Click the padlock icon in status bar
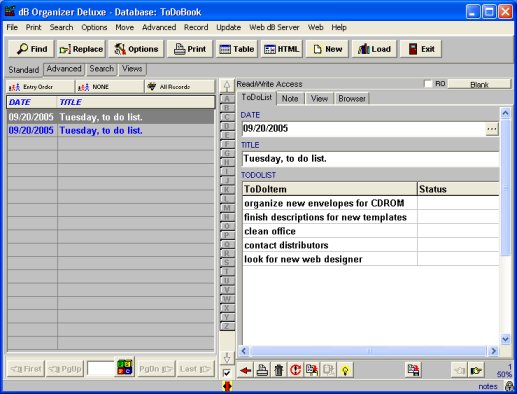The image size is (517, 394). tap(509, 386)
